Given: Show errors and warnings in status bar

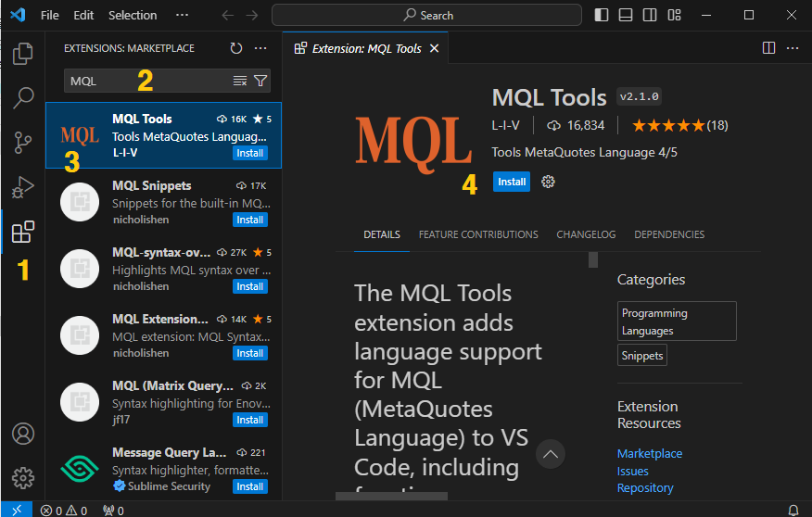Looking at the screenshot, I should [x=64, y=511].
